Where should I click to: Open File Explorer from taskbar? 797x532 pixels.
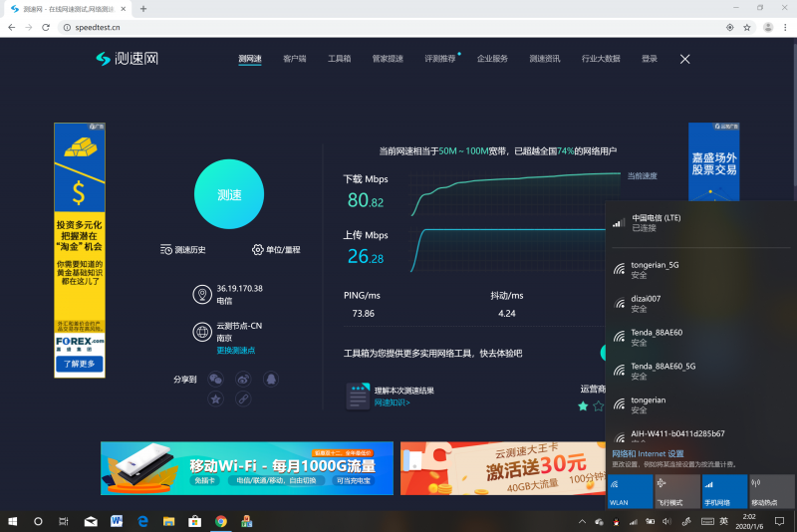pos(168,521)
